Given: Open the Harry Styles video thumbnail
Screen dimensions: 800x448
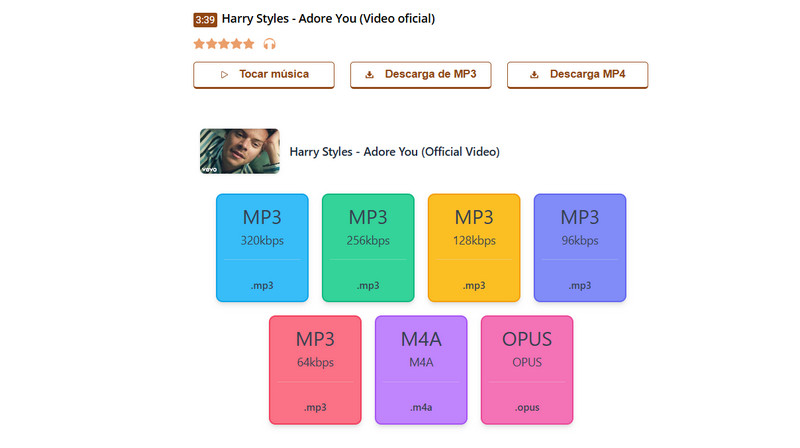Looking at the screenshot, I should point(240,151).
